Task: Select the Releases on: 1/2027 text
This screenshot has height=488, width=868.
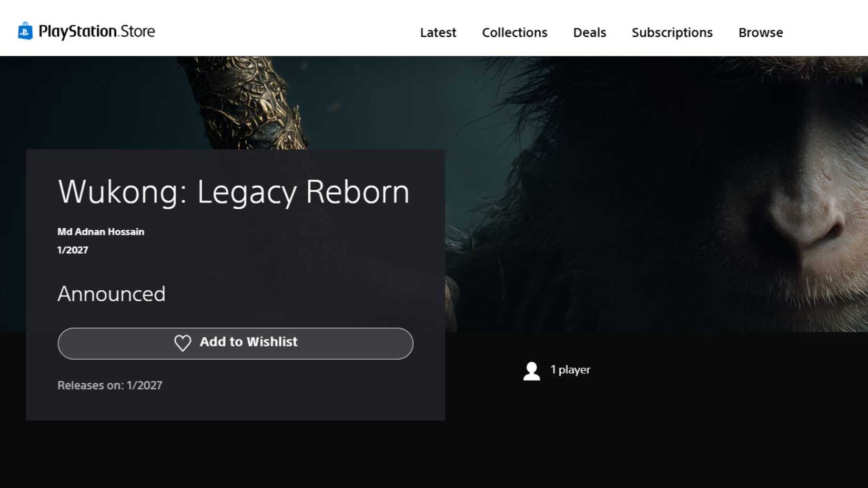Action: point(110,385)
